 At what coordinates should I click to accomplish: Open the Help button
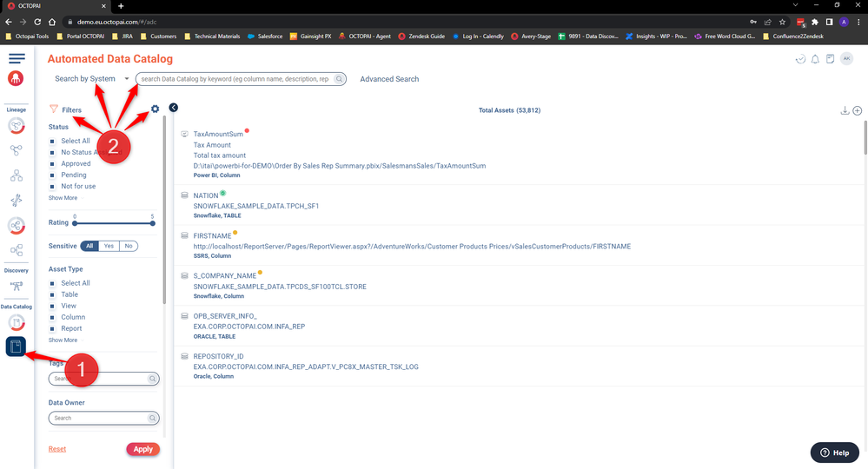835,452
